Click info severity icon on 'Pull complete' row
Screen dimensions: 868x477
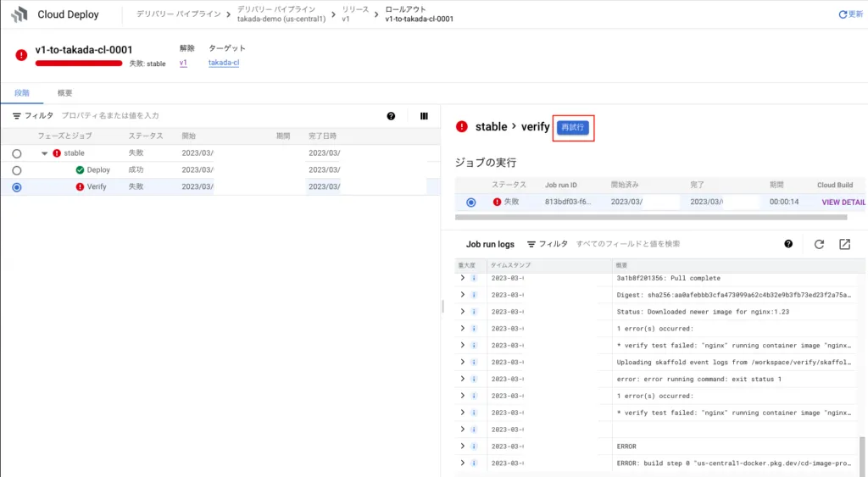click(x=475, y=279)
